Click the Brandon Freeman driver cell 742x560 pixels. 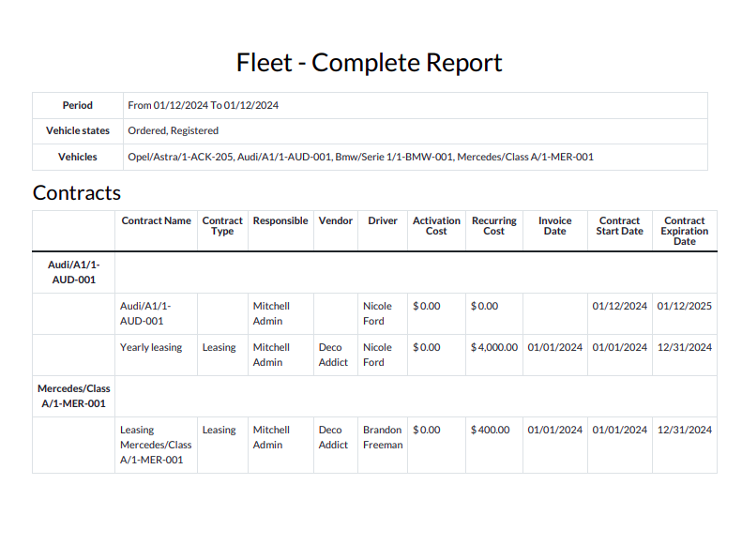tap(383, 437)
